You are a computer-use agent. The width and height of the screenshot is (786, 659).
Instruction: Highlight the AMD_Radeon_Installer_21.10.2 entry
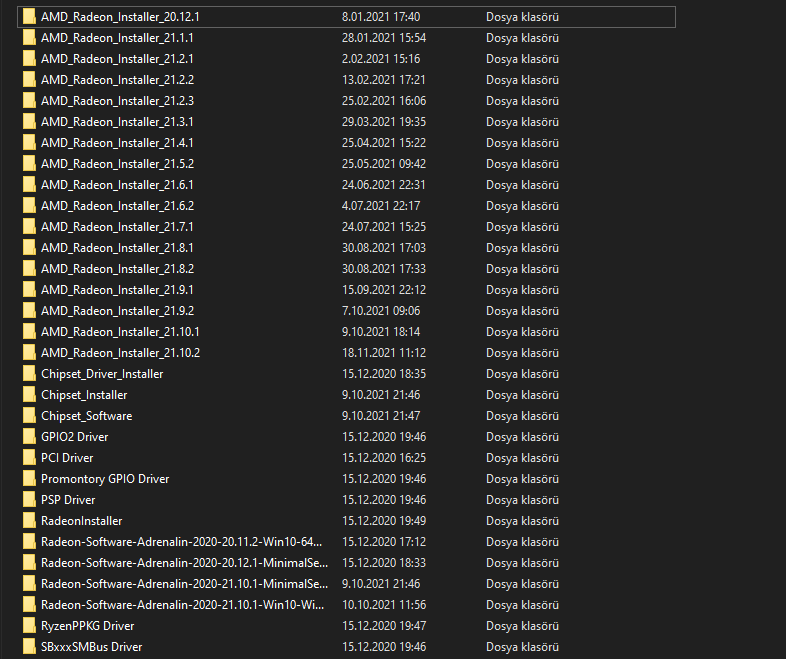120,353
